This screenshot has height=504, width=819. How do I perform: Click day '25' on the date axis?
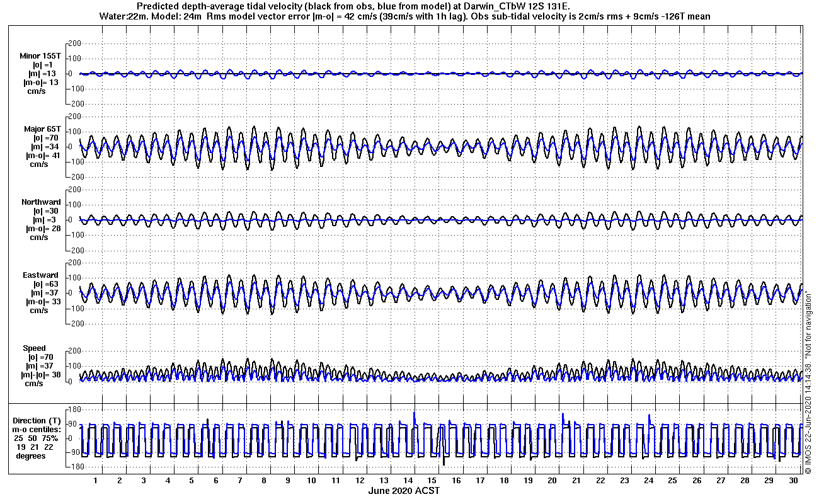(672, 481)
